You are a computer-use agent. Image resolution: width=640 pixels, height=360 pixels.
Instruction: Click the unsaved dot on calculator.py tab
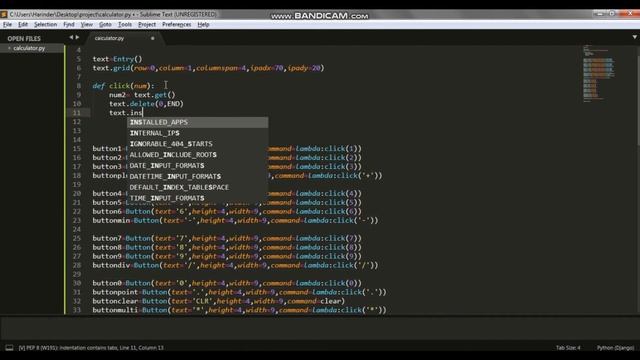pyautogui.click(x=153, y=38)
